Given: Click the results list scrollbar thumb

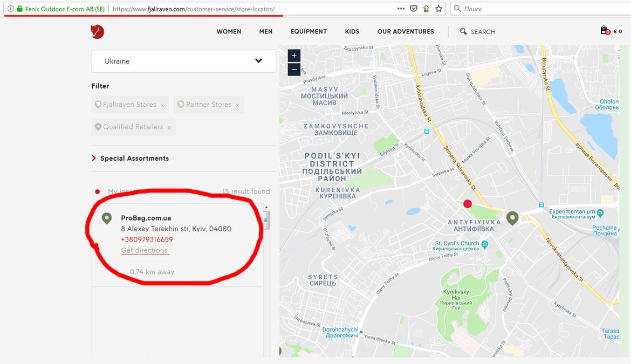Looking at the screenshot, I should click(266, 221).
